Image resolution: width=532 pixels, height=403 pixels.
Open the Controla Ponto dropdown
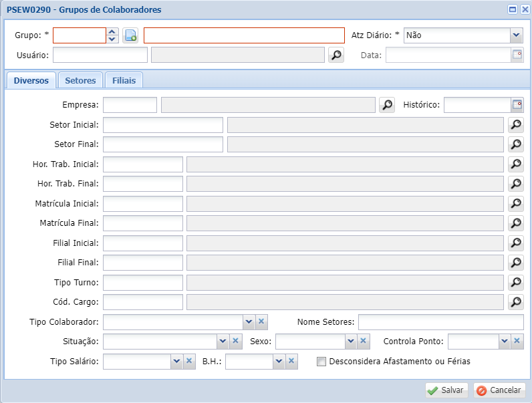tap(505, 342)
